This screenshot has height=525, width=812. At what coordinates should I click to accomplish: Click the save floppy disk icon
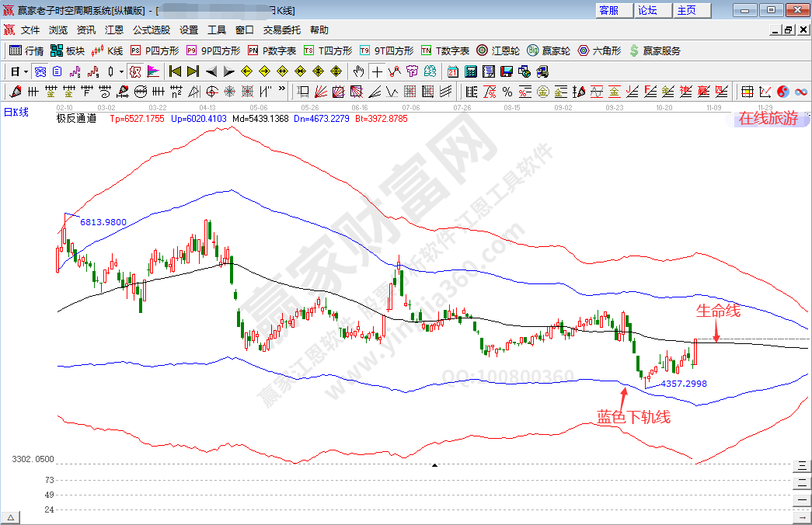(x=506, y=71)
